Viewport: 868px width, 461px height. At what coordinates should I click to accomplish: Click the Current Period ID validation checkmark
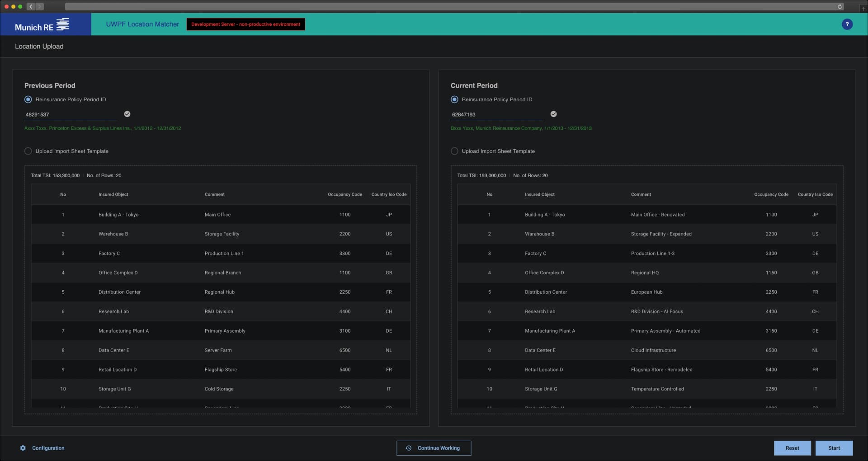coord(553,114)
